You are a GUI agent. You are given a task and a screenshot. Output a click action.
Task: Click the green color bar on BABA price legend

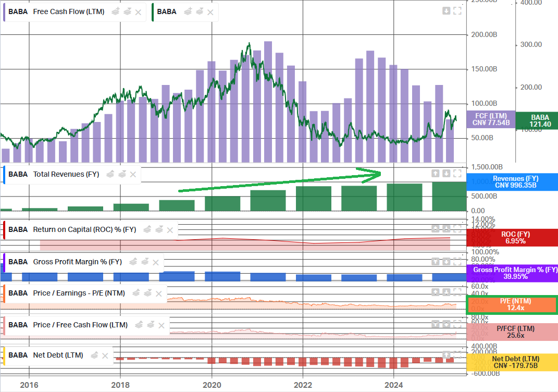pyautogui.click(x=153, y=12)
